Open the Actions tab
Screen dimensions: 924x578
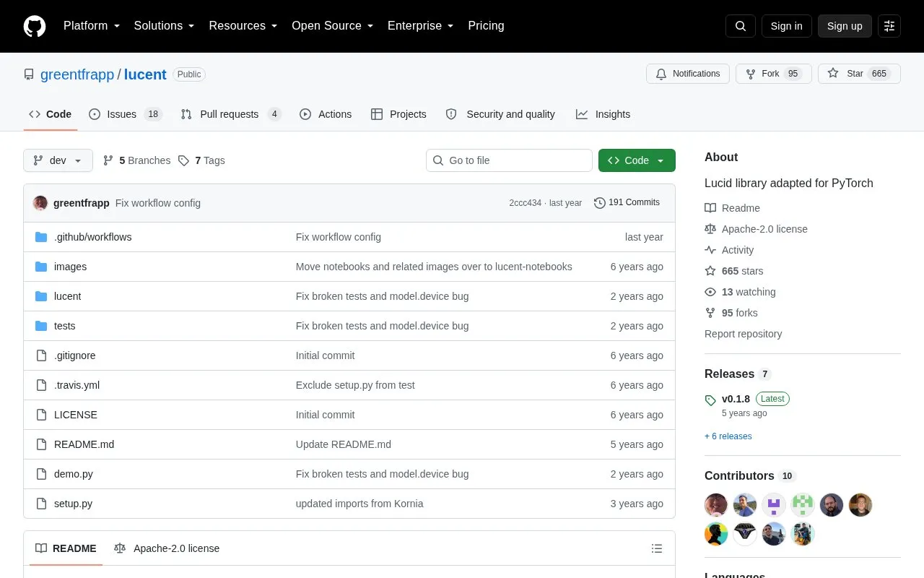(326, 114)
